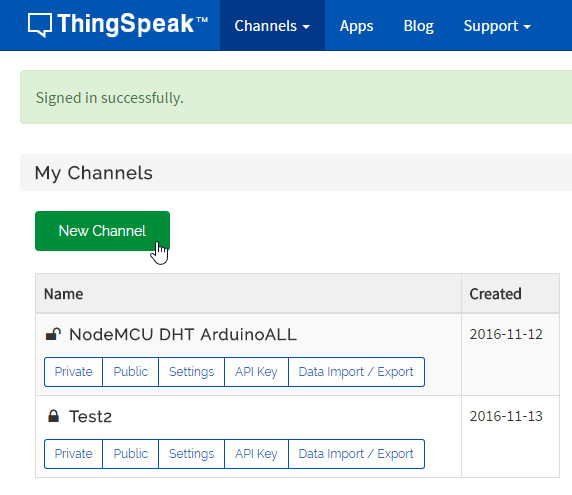Viewport: 572px width, 495px height.
Task: Open the Blog menu item
Action: (418, 26)
